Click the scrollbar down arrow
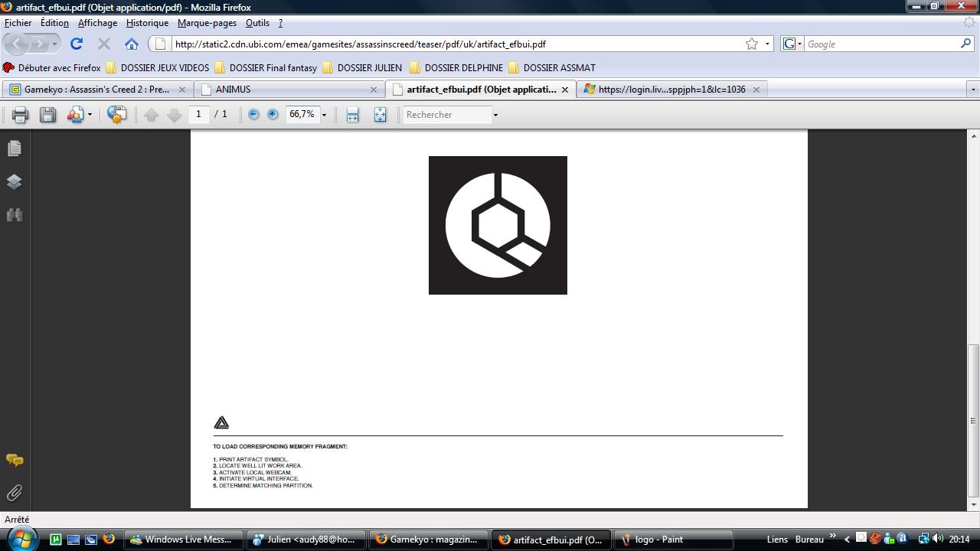 973,504
